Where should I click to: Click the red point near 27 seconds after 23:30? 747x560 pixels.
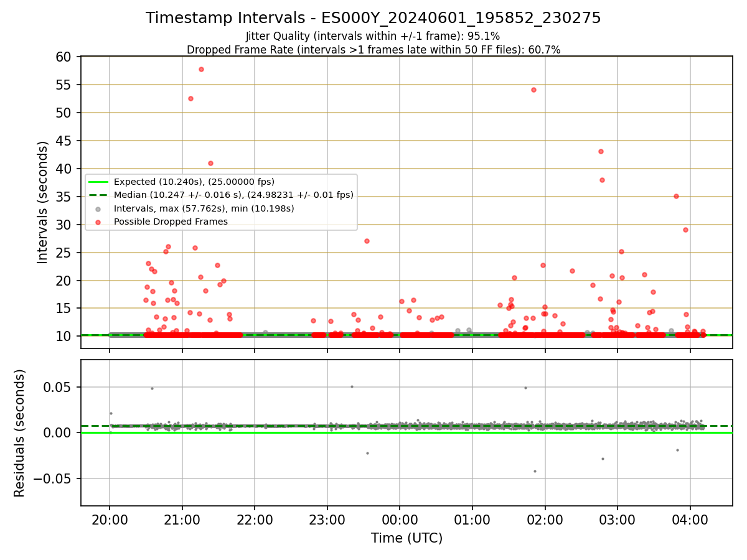tap(367, 241)
